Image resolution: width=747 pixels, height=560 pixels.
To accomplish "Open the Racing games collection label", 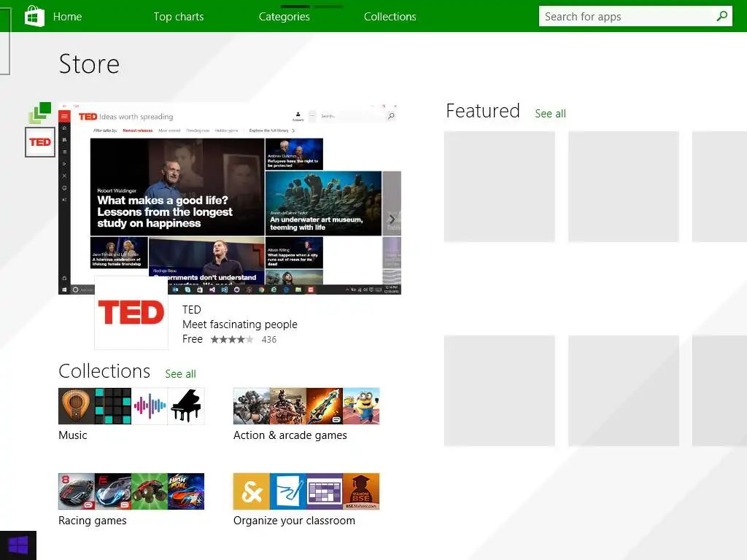I will (x=93, y=521).
